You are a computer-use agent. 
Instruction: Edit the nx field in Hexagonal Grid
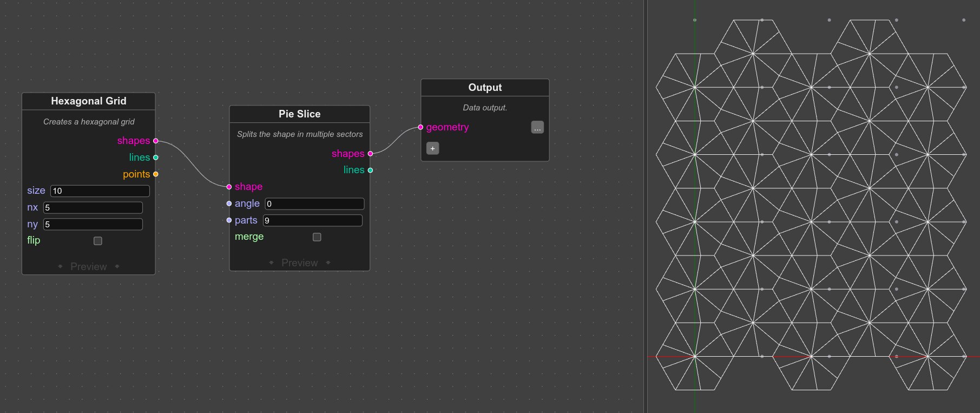click(93, 208)
